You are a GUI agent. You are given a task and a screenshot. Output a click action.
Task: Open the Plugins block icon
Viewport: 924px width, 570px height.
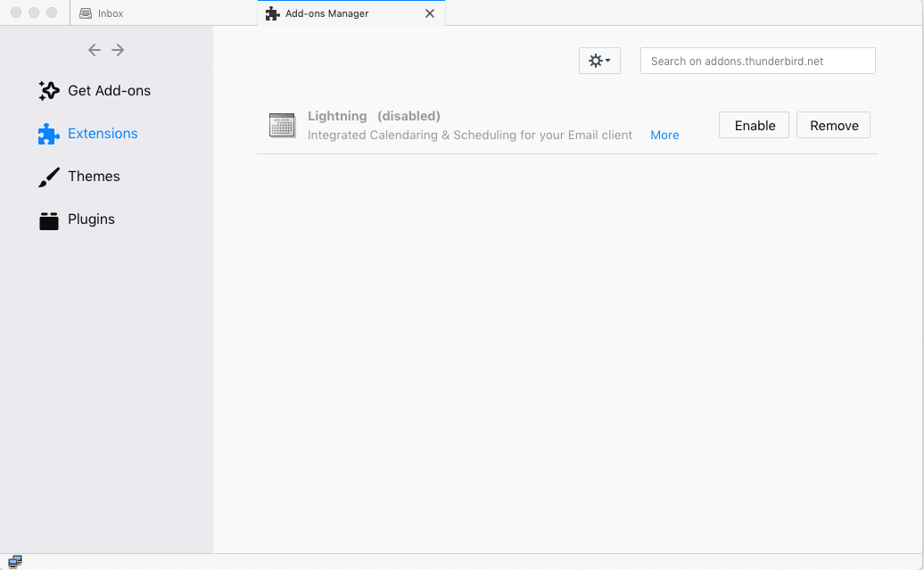[x=49, y=220]
